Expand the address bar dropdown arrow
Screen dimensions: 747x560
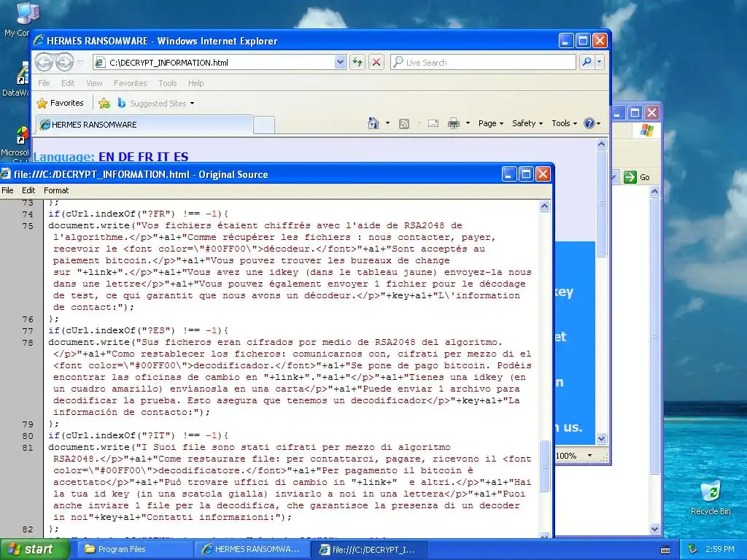pyautogui.click(x=340, y=62)
